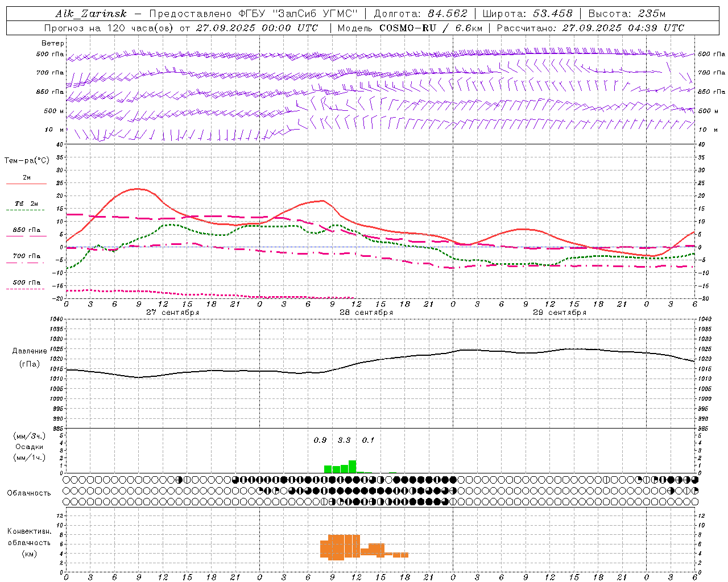Screen dimensions: 728x582
Task: Click the "500 гПа" temperature legend label
Action: (27, 282)
